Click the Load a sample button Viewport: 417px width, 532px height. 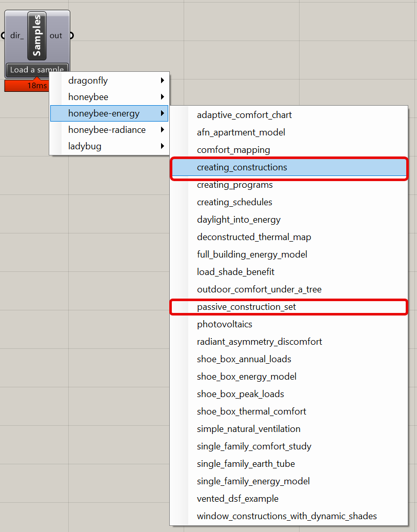[x=37, y=70]
